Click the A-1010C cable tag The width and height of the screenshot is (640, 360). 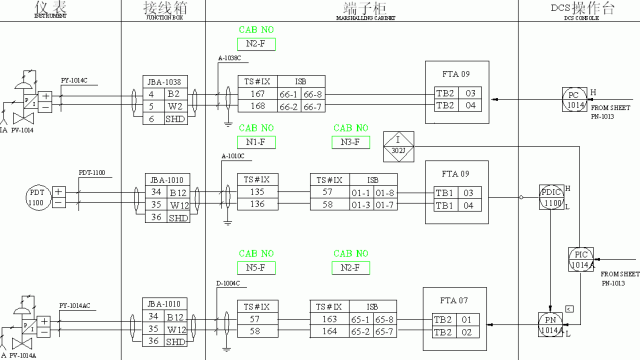point(233,156)
